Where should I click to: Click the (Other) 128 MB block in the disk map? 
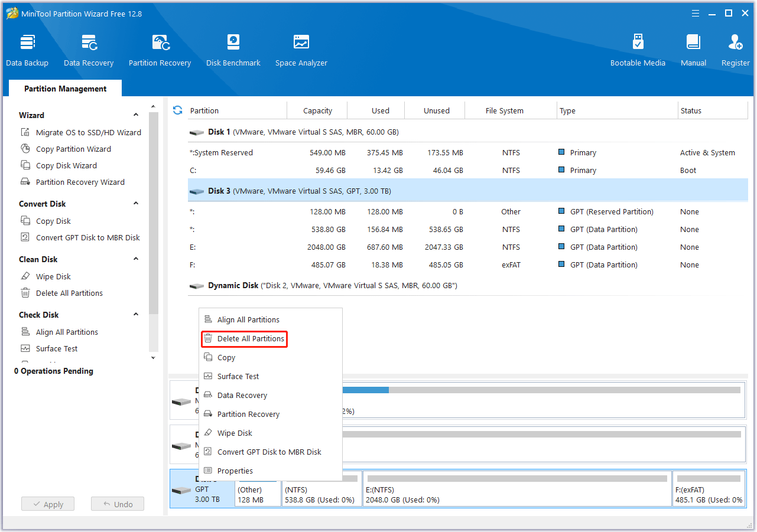[x=258, y=494]
